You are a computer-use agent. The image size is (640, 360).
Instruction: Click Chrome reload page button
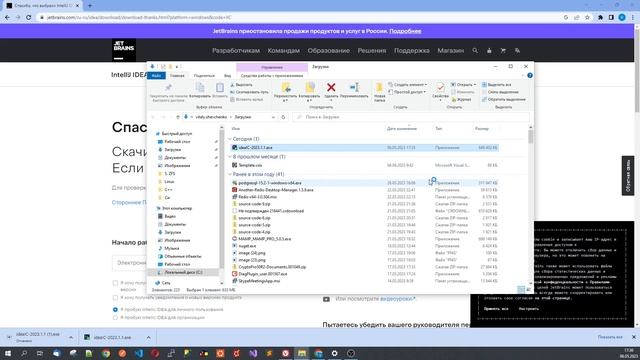29,18
